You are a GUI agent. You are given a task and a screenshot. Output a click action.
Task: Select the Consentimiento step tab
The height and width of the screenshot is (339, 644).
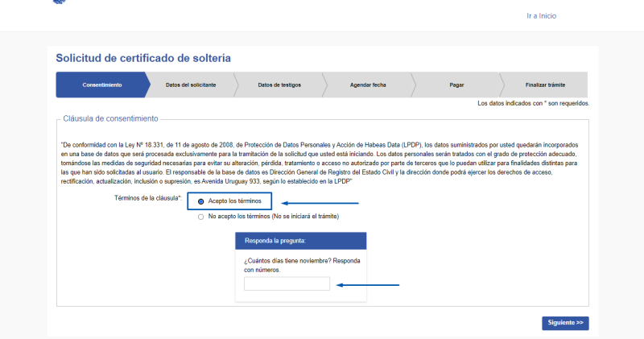coord(101,85)
